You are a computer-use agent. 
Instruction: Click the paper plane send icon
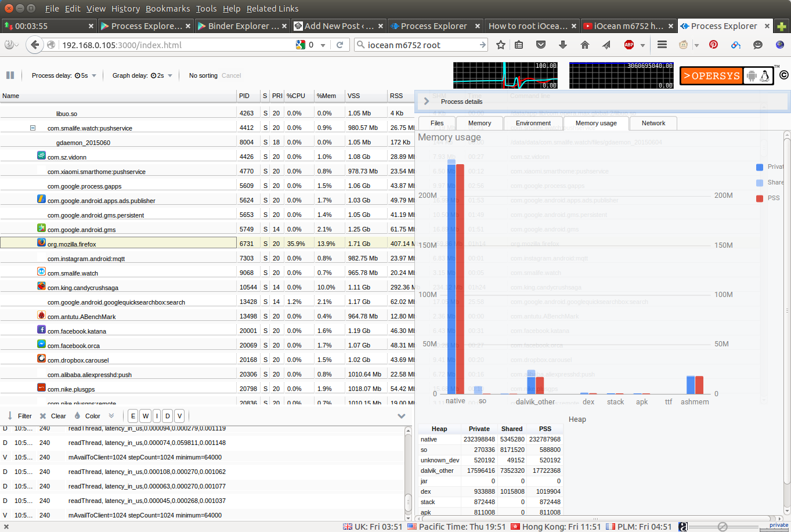click(606, 45)
